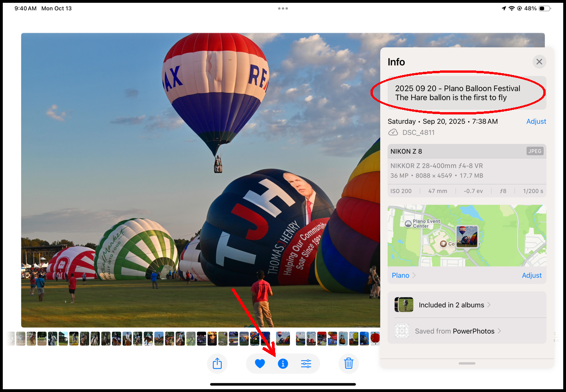Tap the battery indicator in status bar
The image size is (566, 392).
point(545,8)
